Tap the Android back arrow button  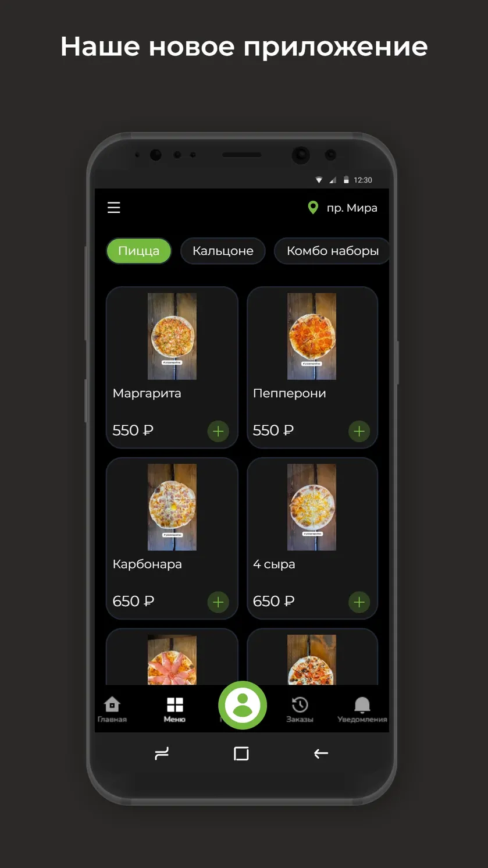pyautogui.click(x=321, y=753)
